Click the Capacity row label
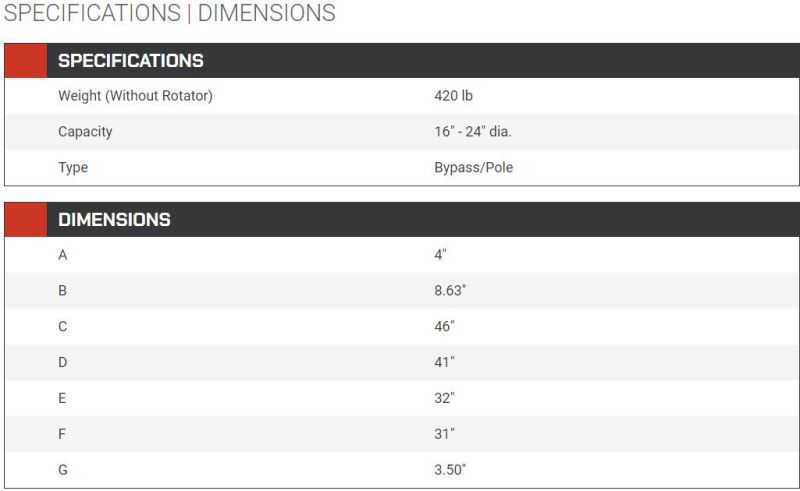This screenshot has height=491, width=800. pos(85,132)
